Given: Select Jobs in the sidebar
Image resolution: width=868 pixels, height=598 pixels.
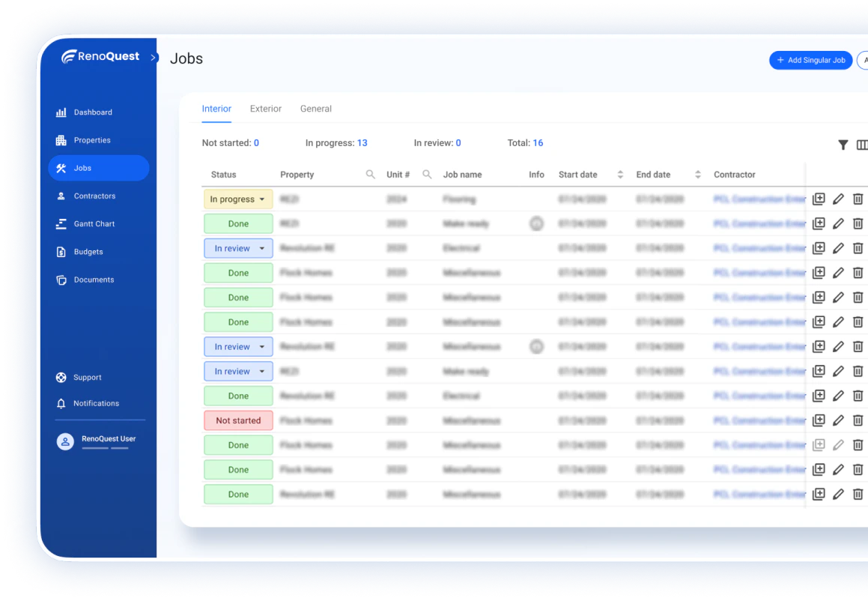Looking at the screenshot, I should (x=99, y=168).
